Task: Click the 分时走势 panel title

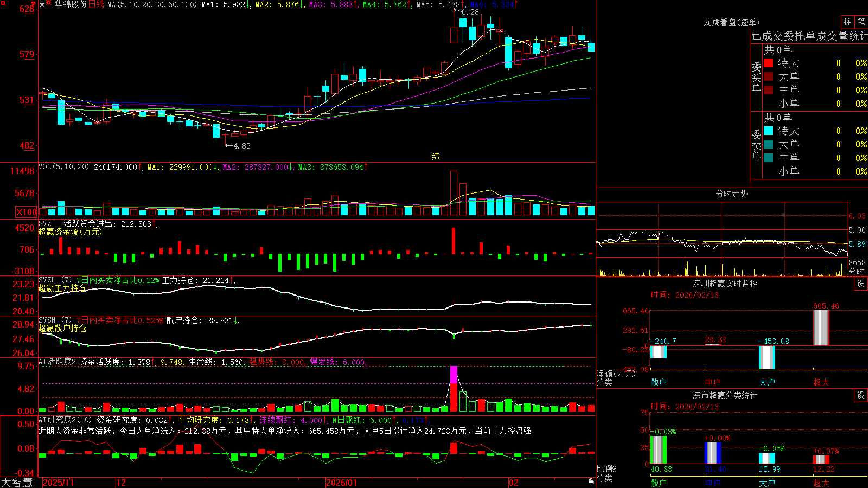Action: pyautogui.click(x=731, y=194)
